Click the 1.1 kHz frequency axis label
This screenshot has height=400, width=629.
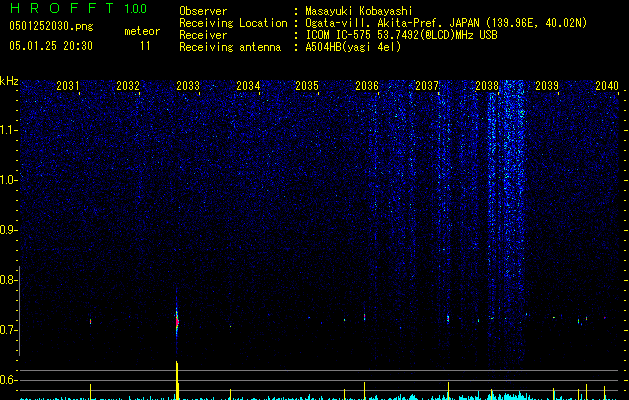click(9, 130)
